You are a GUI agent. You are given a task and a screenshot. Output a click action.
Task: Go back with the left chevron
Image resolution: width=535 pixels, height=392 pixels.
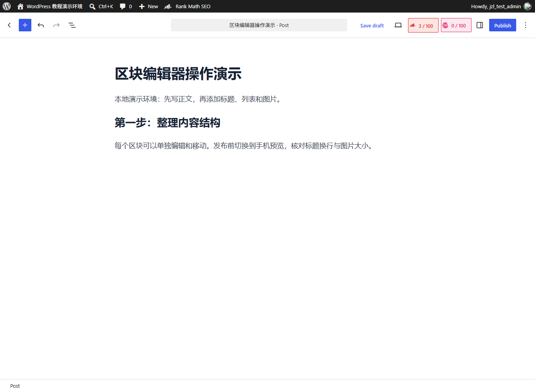9,25
